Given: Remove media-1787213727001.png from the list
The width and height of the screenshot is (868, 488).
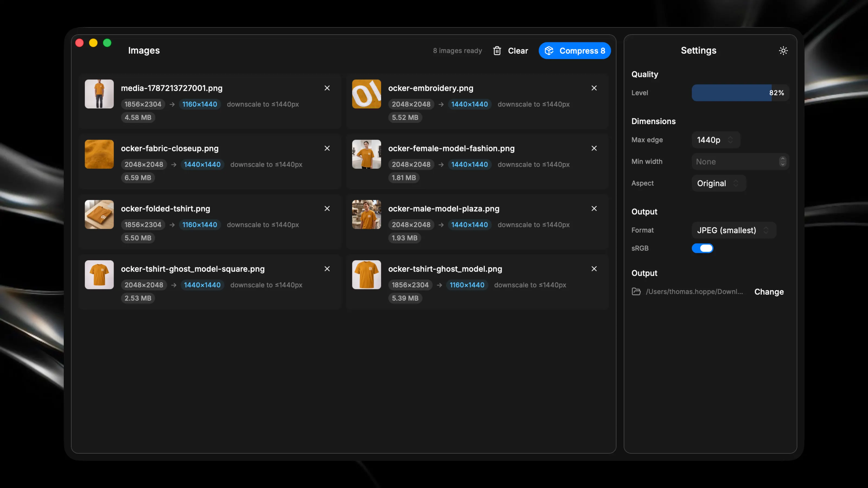Looking at the screenshot, I should tap(327, 88).
